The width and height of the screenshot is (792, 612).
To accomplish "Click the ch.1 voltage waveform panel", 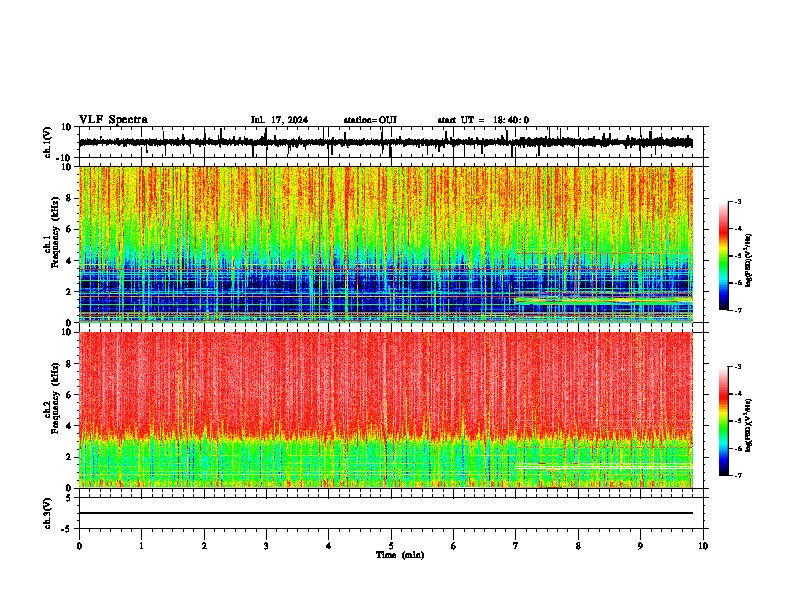I will tap(391, 142).
